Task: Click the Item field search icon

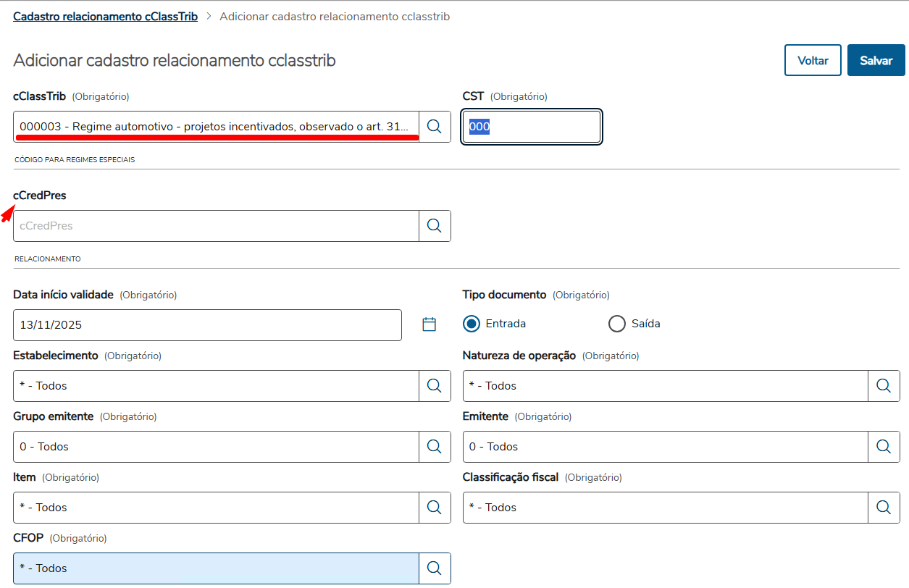Action: click(x=435, y=508)
